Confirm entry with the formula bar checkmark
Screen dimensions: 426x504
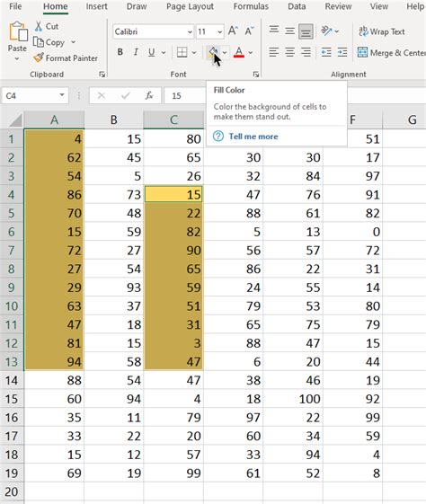point(126,95)
